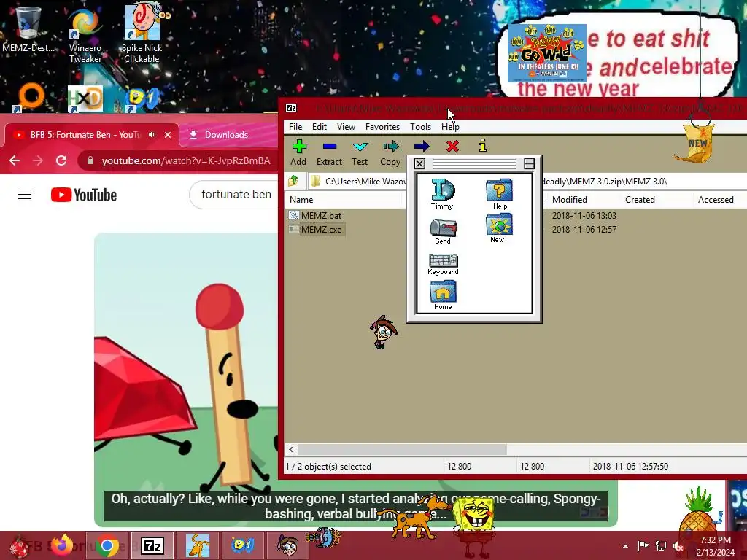
Task: Open the Help folder icon in popup
Action: pyautogui.click(x=499, y=194)
